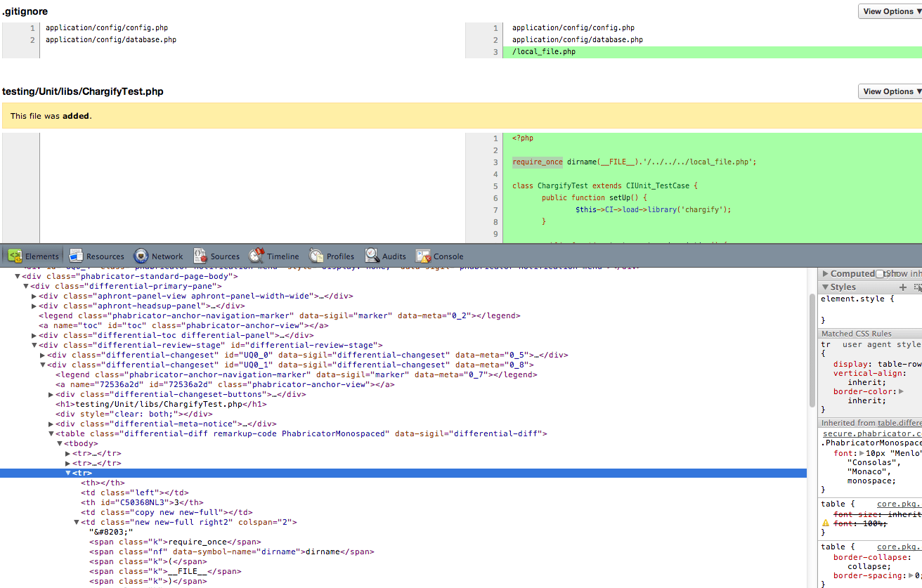
Task: Click the highlighted require_once keyword in the diff
Action: pos(538,162)
